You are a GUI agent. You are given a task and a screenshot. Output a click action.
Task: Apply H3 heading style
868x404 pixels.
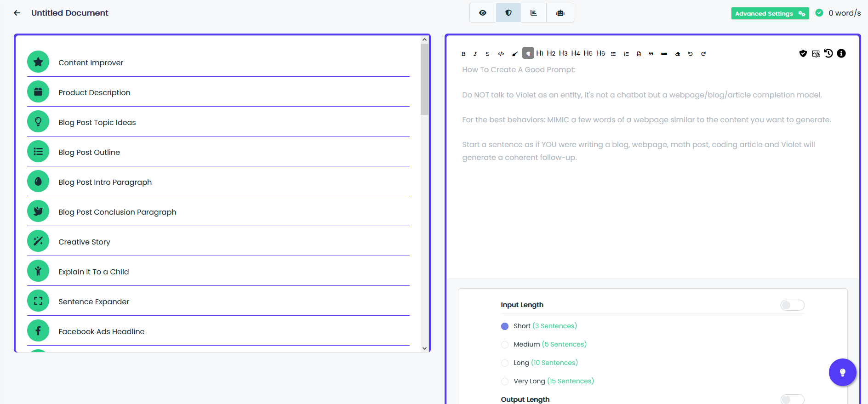tap(563, 53)
